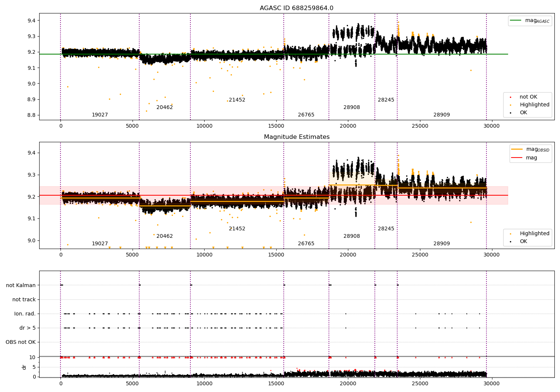The width and height of the screenshot is (560, 392).
Task: Click obsid label 20462 in the AGASC ID plot
Action: (165, 108)
